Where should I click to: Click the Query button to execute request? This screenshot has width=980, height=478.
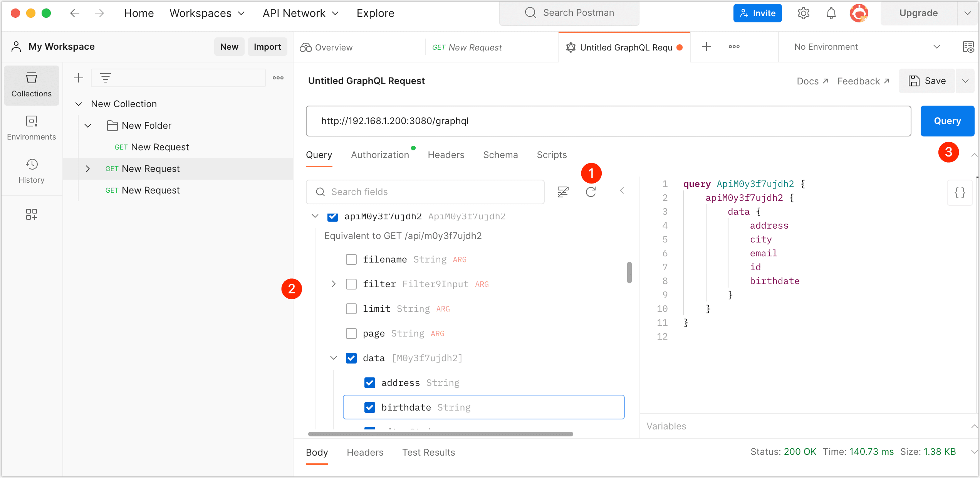point(948,121)
